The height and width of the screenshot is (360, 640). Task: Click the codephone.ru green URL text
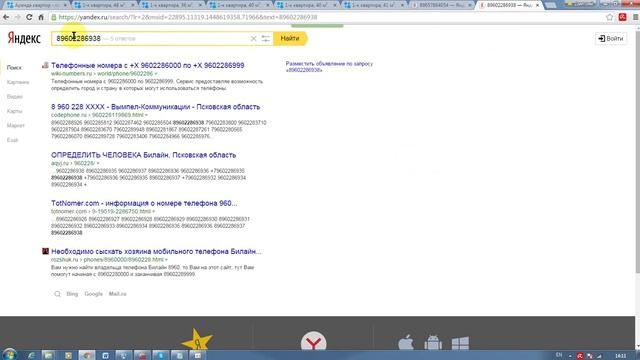(x=97, y=115)
